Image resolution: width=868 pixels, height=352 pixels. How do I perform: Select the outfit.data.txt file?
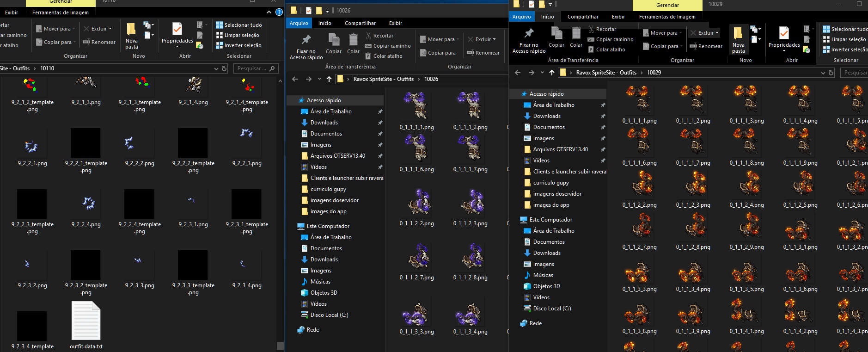point(86,325)
